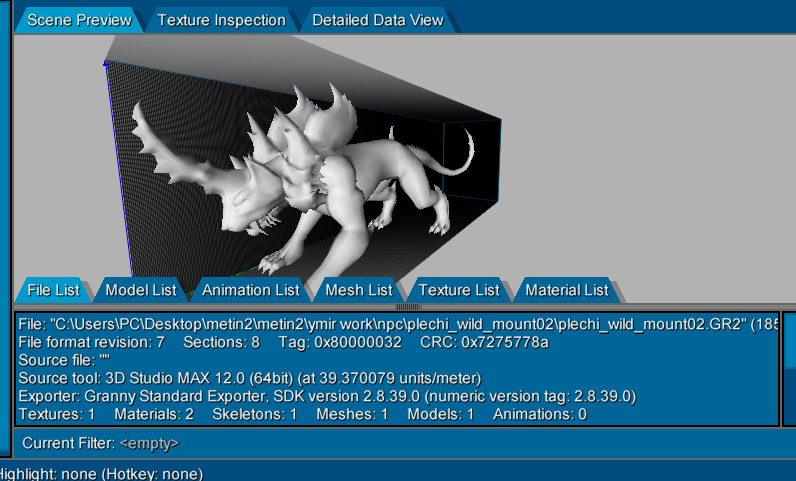This screenshot has width=796, height=481.
Task: Click the Meshes: 1 count
Action: click(352, 414)
